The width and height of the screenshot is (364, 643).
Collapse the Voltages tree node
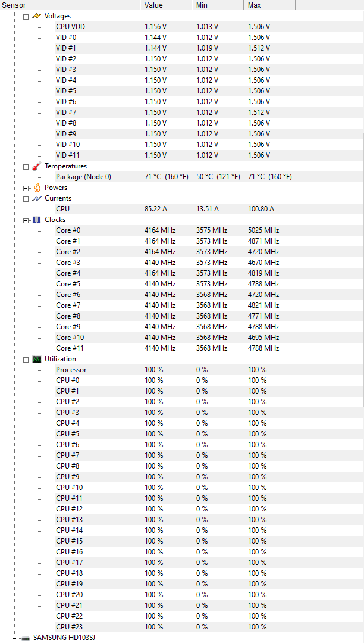tap(26, 16)
